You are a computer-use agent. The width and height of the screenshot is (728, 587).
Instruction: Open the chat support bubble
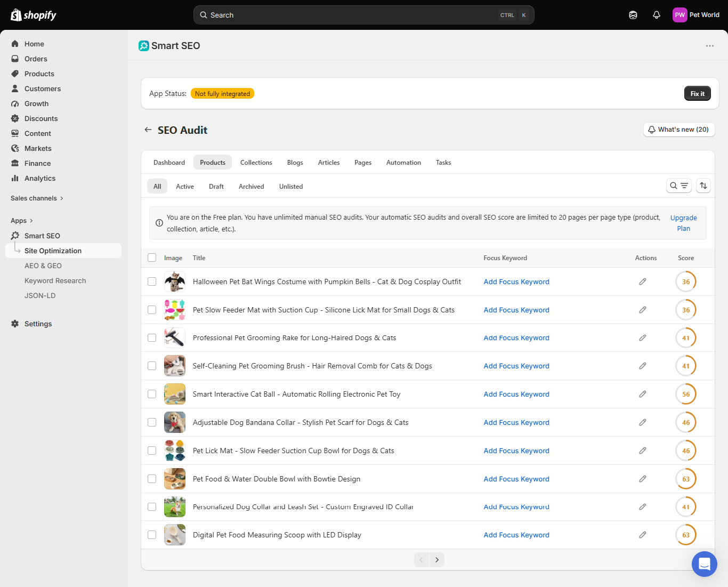705,564
